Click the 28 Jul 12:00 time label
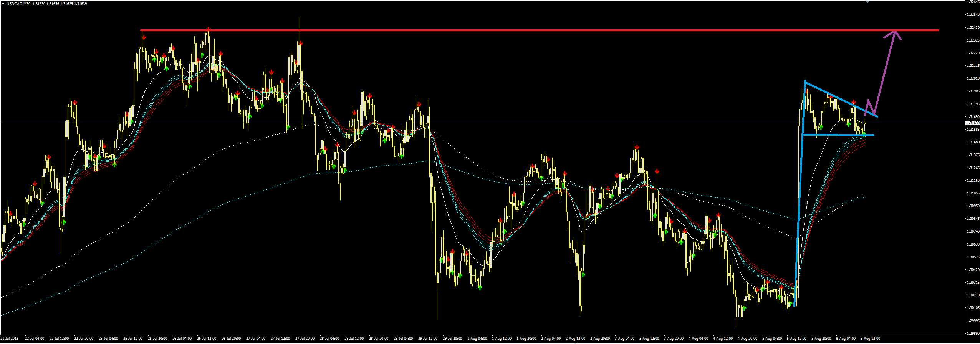The image size is (980, 344). (354, 339)
